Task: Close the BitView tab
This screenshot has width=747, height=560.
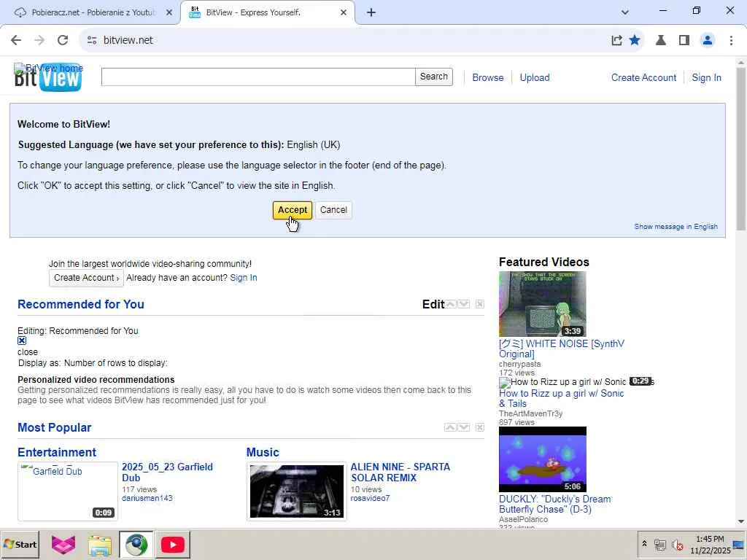Action: tap(344, 13)
